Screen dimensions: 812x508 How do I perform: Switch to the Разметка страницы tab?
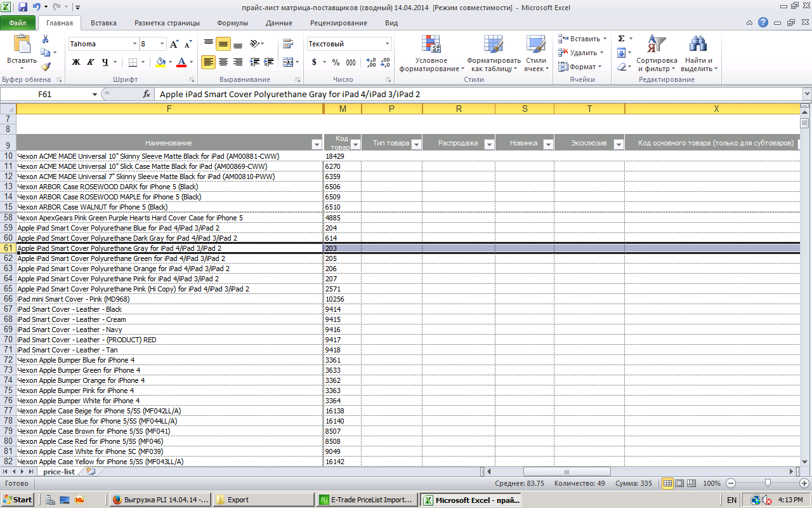(x=167, y=23)
